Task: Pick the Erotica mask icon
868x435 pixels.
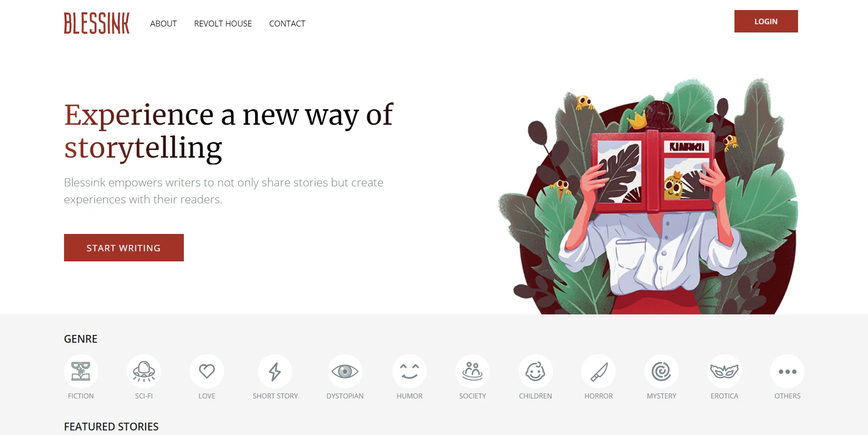Action: (724, 371)
